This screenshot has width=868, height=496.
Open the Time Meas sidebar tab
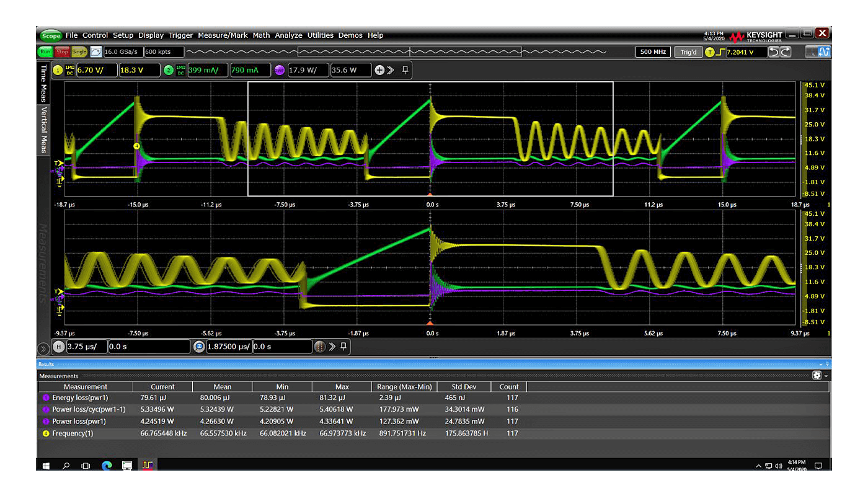(x=43, y=83)
